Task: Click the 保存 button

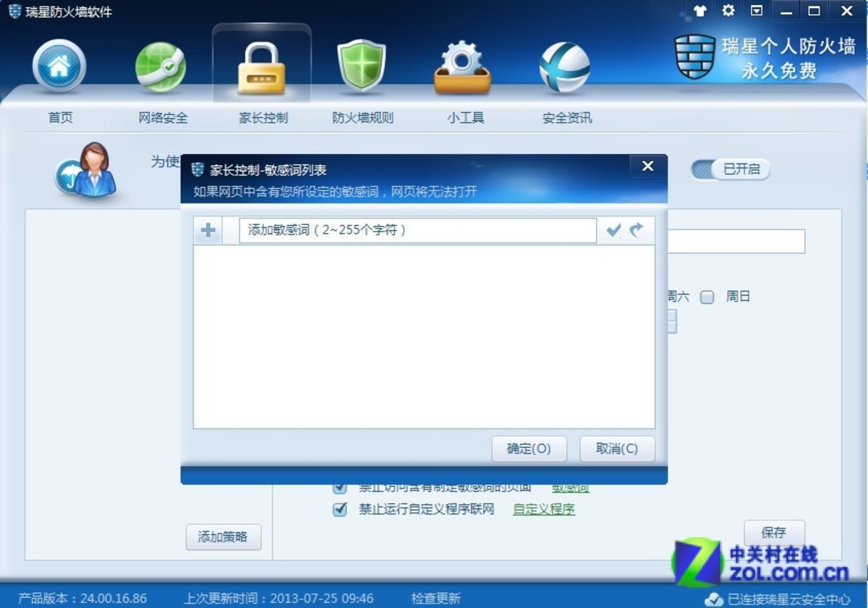Action: click(774, 533)
